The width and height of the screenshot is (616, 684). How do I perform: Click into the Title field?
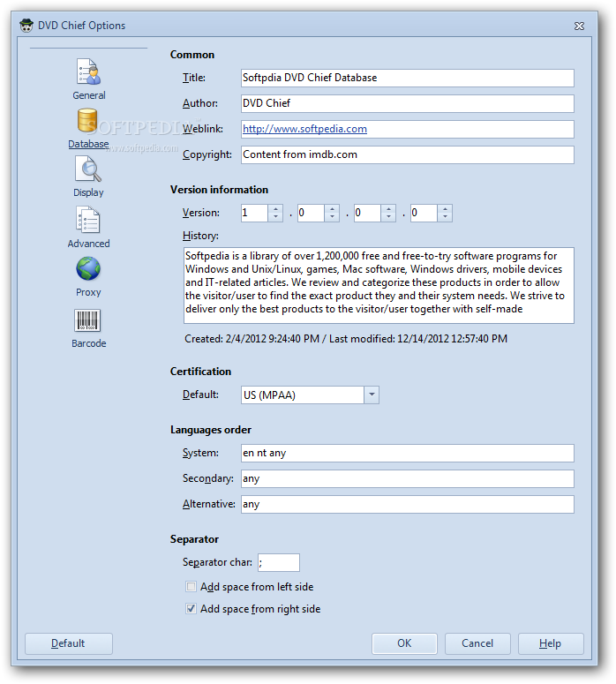(x=408, y=78)
